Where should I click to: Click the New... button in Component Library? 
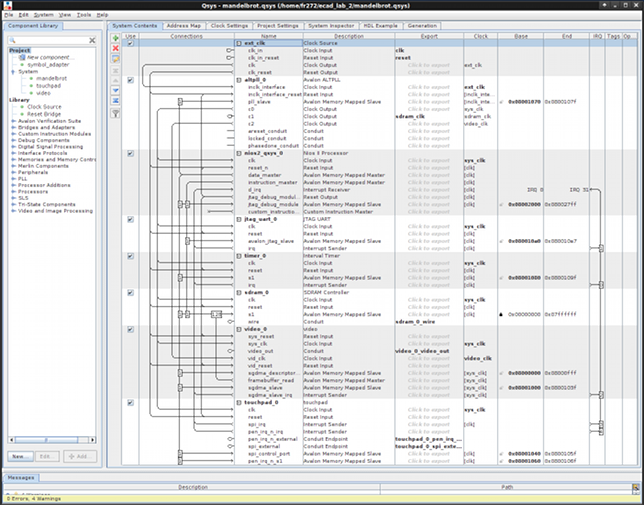point(19,455)
